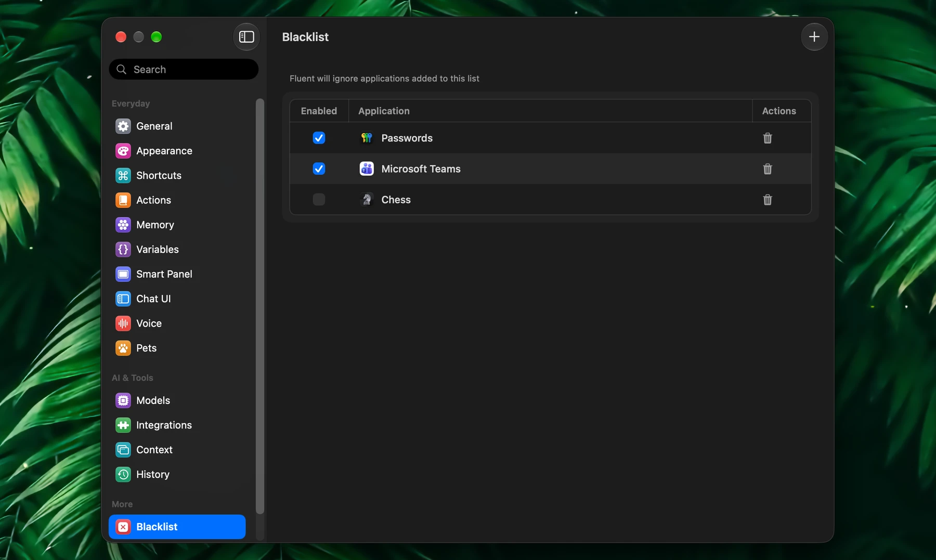Uncheck the Microsoft Teams checkbox
The width and height of the screenshot is (936, 560).
pos(319,168)
